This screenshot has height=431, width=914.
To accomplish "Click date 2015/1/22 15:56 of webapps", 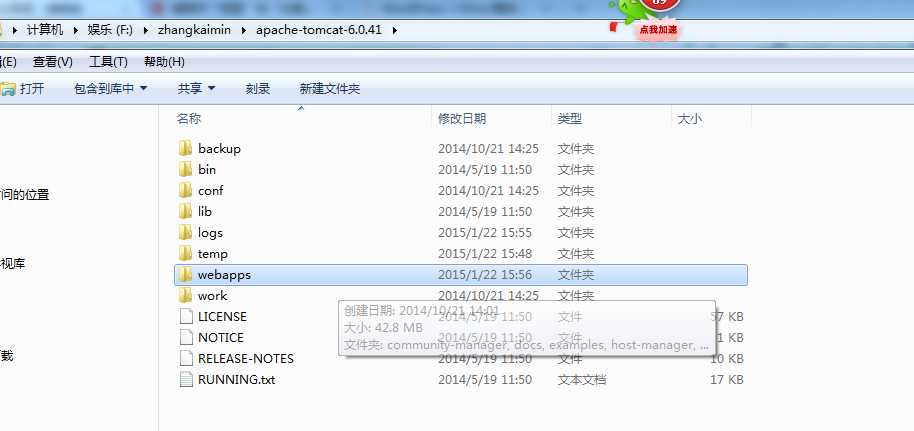I will (485, 275).
